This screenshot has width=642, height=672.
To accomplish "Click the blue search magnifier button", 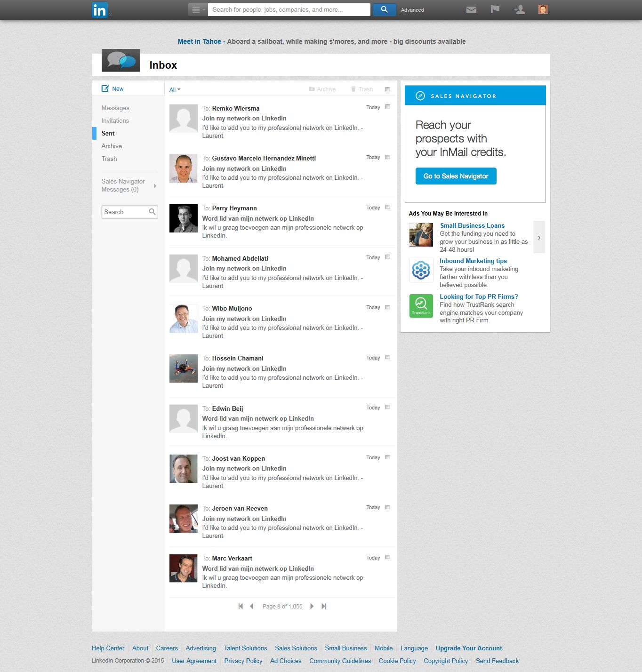I will click(x=384, y=9).
